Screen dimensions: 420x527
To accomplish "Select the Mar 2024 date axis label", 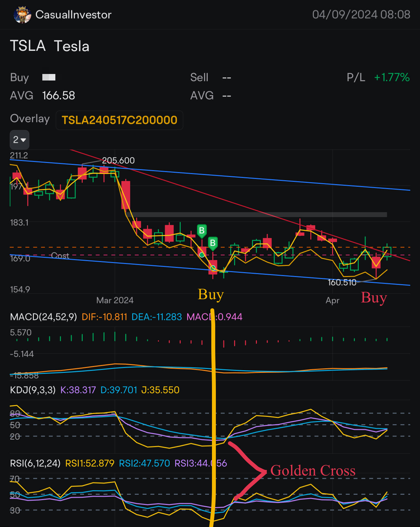I will coord(115,300).
